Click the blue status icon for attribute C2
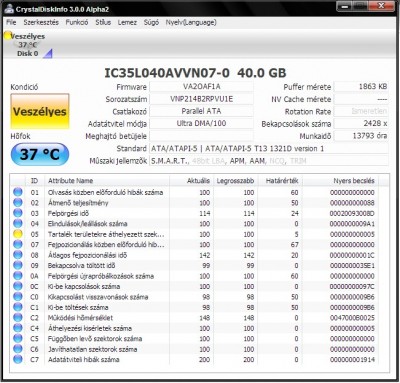Screen dimensions: 400x383 tap(18, 318)
